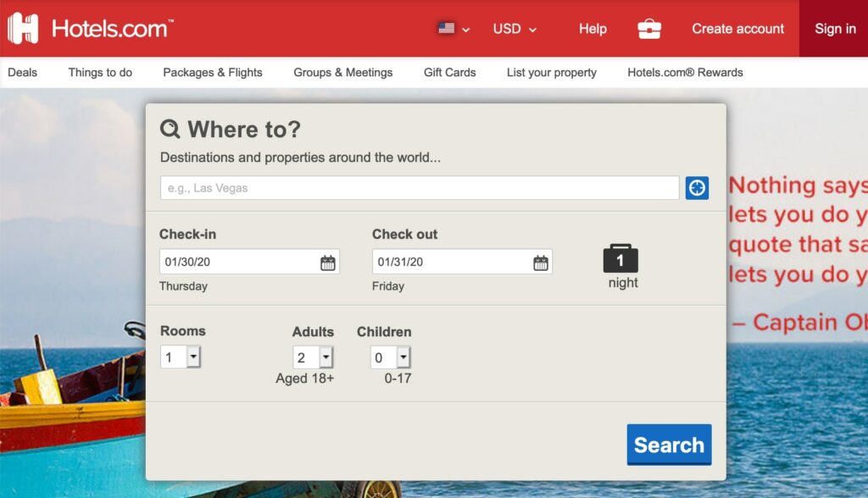Screen dimensions: 868x498
Task: Go to Packages & Flights
Action: click(213, 73)
